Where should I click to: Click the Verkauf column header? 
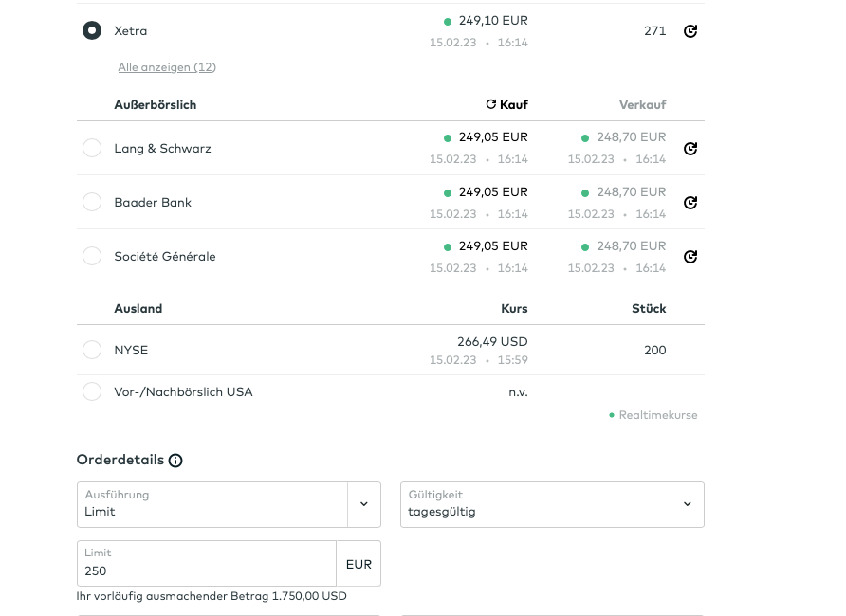tap(642, 105)
